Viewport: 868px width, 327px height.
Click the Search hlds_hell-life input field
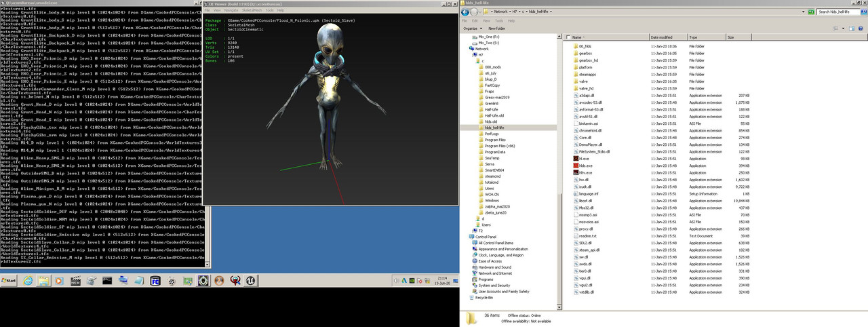point(838,12)
